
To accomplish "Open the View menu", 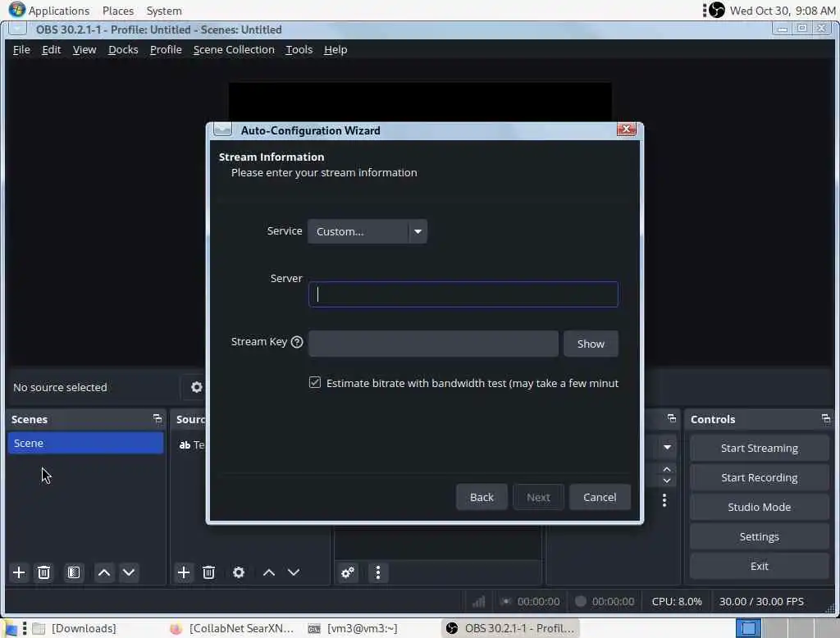I will (x=84, y=50).
